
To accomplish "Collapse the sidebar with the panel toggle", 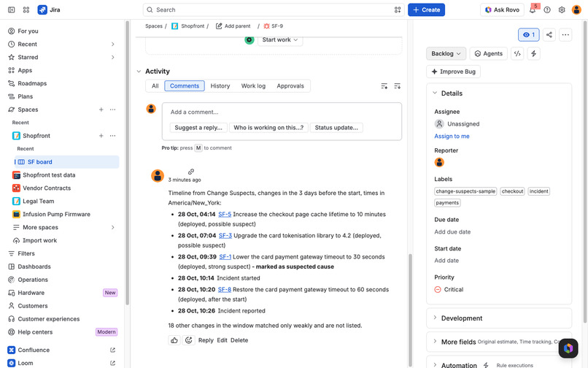I will point(12,9).
